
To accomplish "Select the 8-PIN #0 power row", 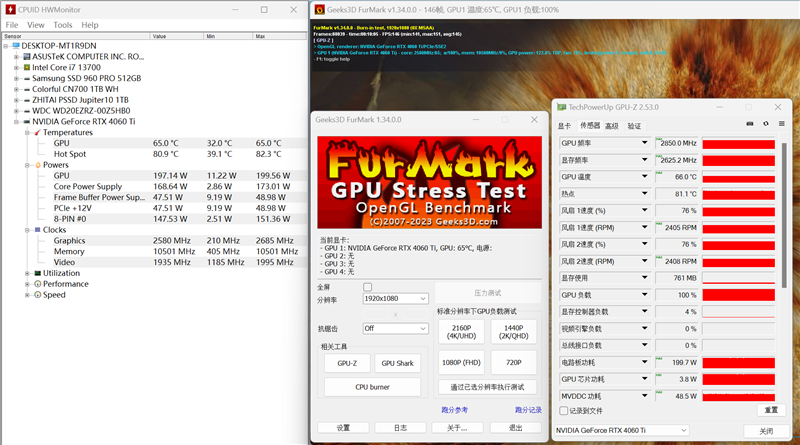I will [x=173, y=219].
